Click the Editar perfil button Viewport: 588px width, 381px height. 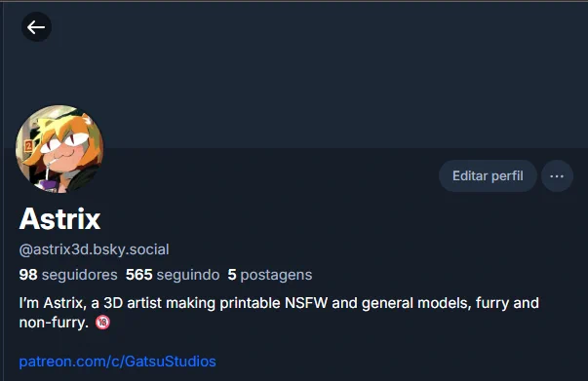tap(488, 176)
